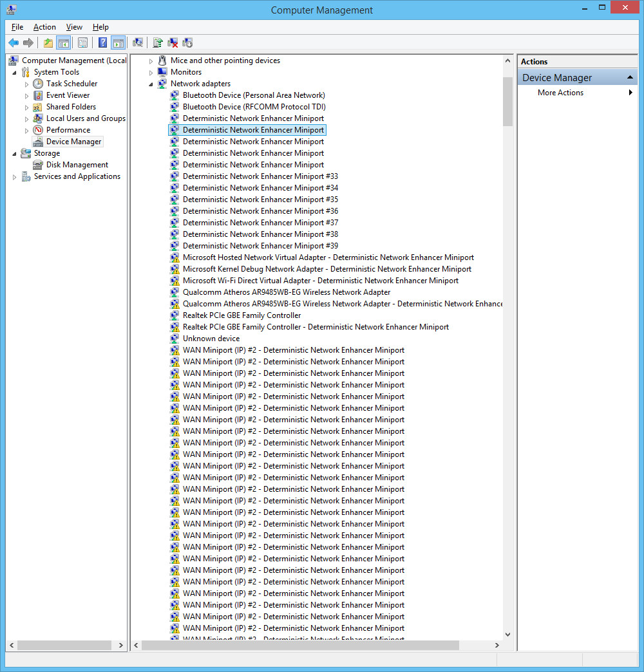644x672 pixels.
Task: Select Deterministic Network Enhancer Miniport #36
Action: (x=260, y=211)
